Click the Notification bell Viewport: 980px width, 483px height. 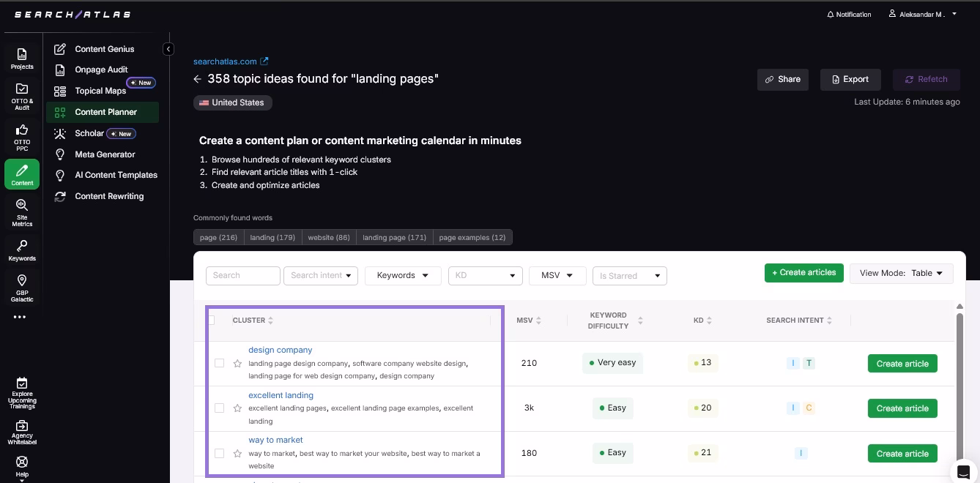click(x=849, y=14)
